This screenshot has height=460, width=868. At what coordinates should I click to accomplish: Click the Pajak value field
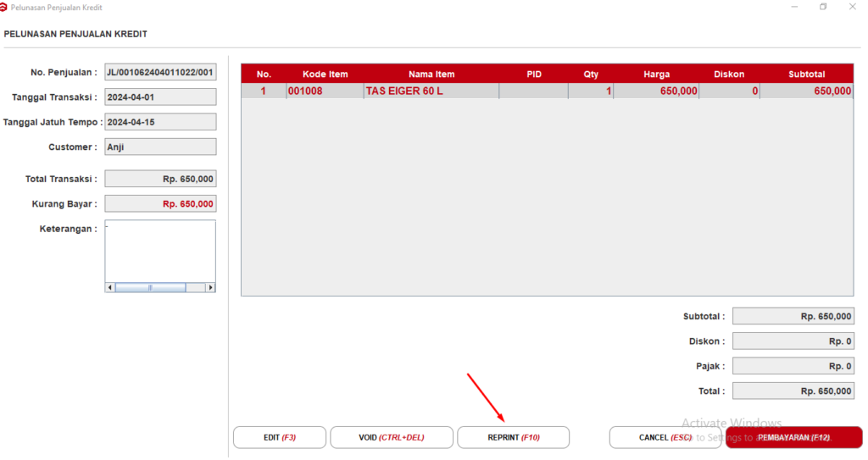point(793,367)
